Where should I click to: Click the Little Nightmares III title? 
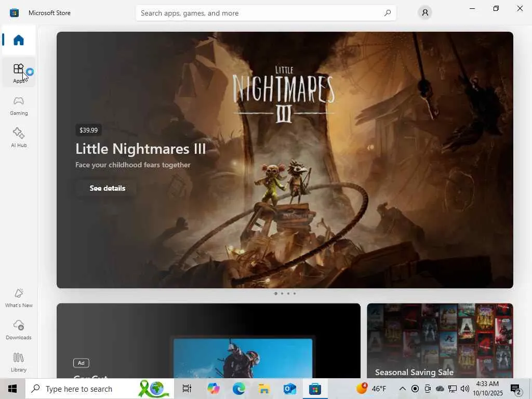click(x=140, y=149)
